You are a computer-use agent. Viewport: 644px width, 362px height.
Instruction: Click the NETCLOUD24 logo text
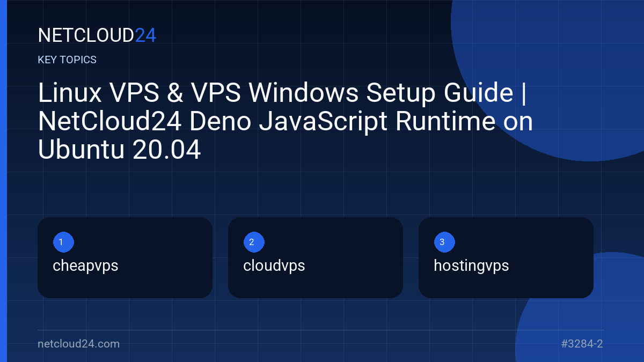tap(97, 35)
